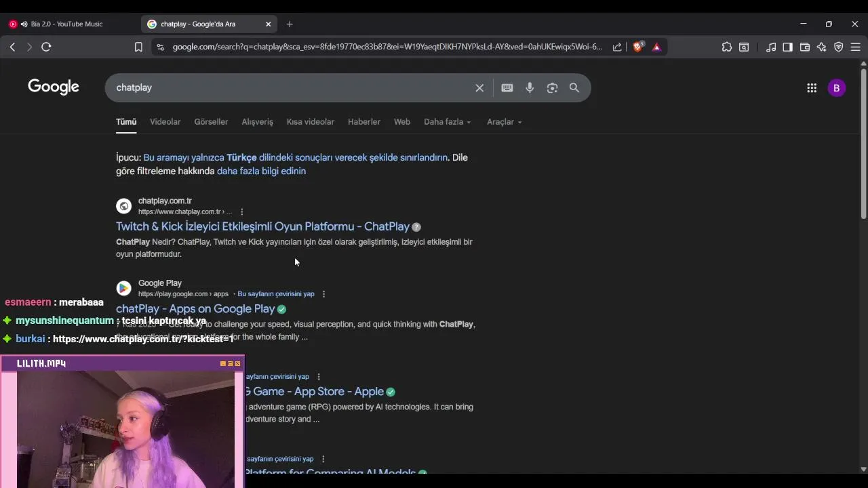Click the scrollbar down arrow
This screenshot has height=488, width=868.
863,468
